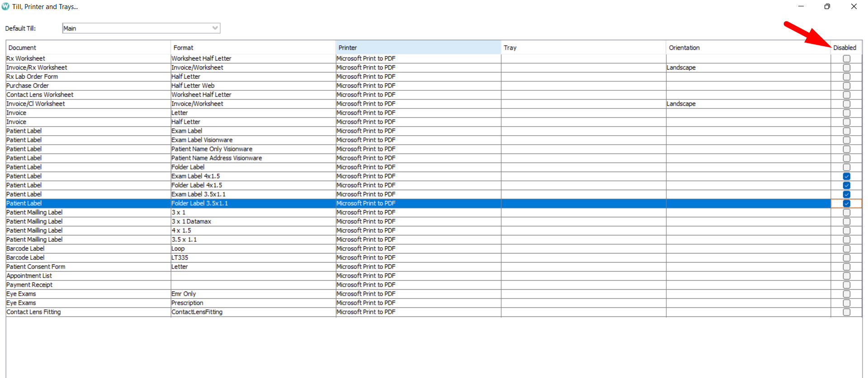This screenshot has width=868, height=378.
Task: Toggle Disabled checkbox for Rx Worksheet
Action: [x=847, y=59]
